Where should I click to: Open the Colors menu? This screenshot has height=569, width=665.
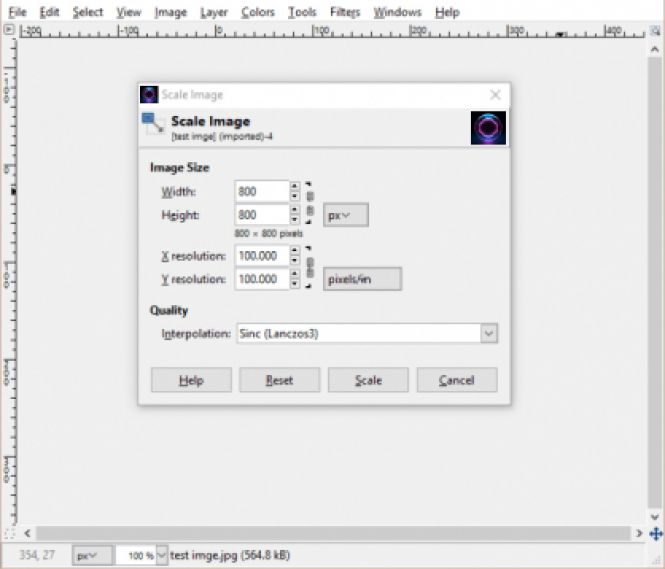[x=258, y=12]
